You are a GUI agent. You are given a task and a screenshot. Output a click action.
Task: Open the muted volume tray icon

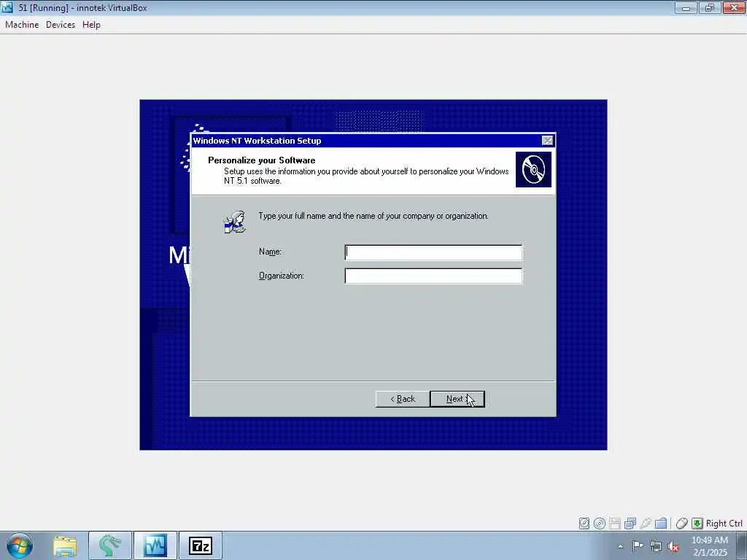pyautogui.click(x=673, y=546)
